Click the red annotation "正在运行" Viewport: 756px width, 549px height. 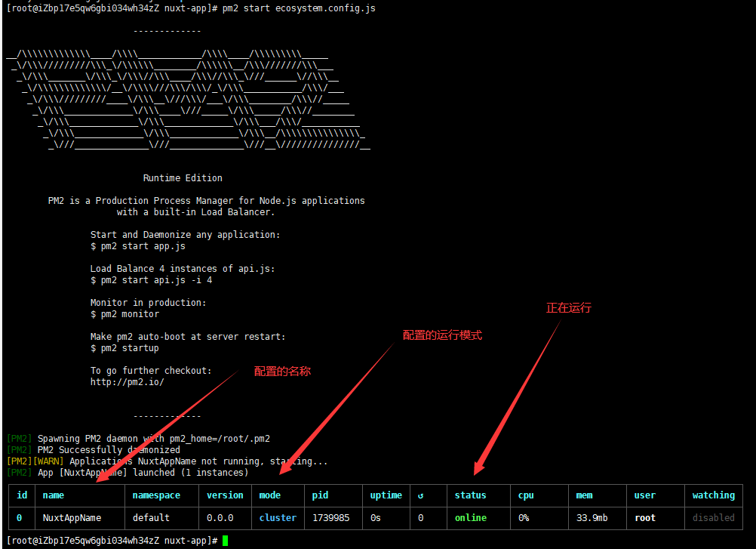tap(569, 308)
